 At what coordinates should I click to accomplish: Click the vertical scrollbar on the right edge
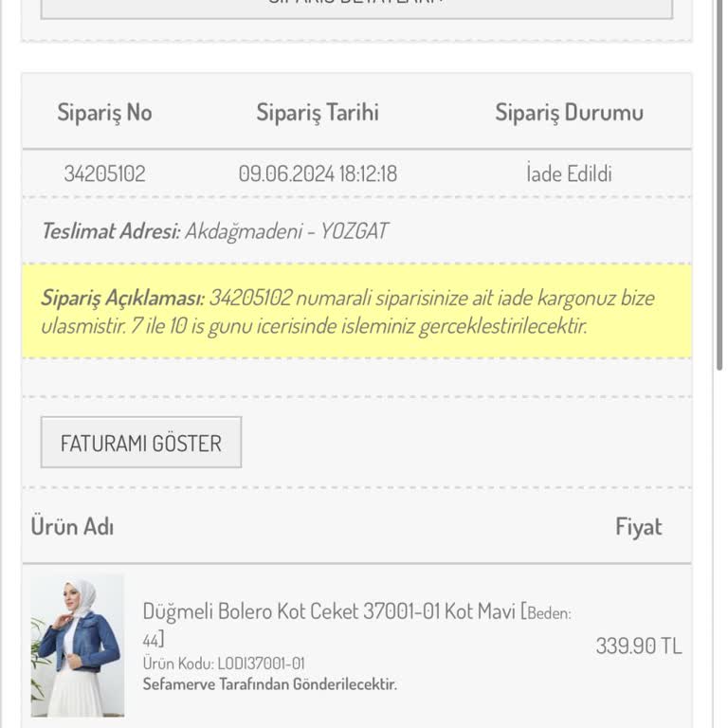pos(720,190)
